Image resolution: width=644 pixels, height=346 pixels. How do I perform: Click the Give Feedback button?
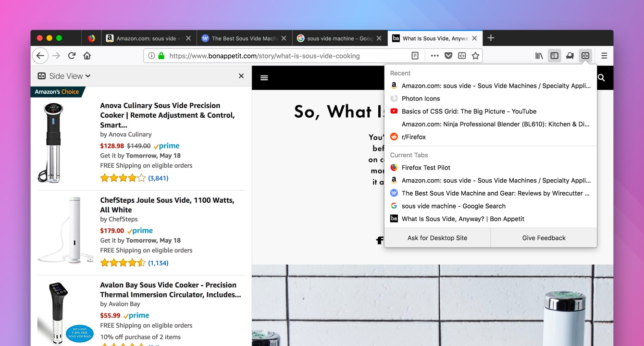coord(544,238)
